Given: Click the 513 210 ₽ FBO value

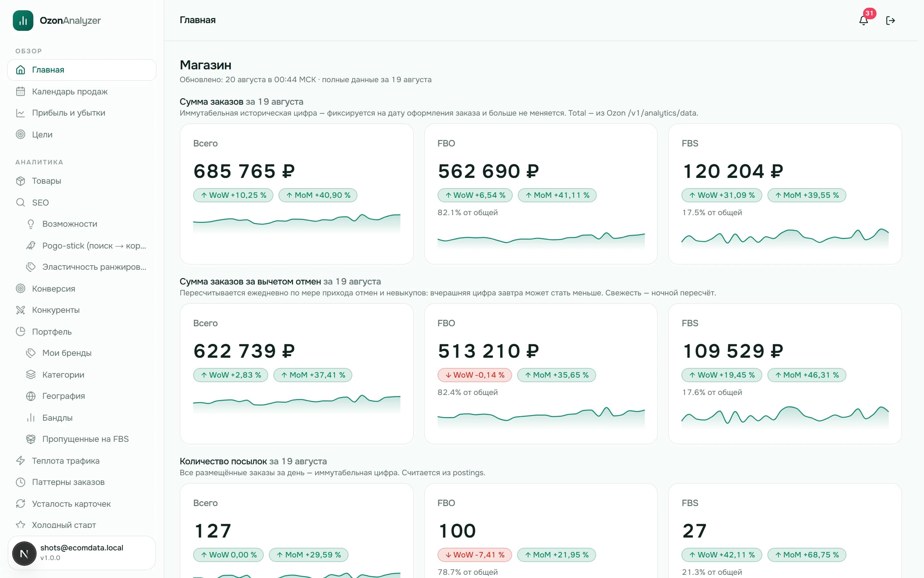Looking at the screenshot, I should 488,351.
